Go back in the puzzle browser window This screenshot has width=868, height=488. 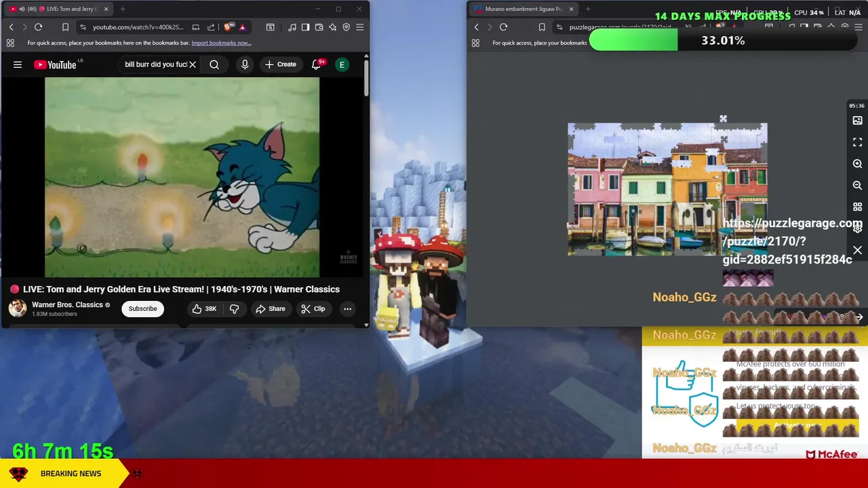476,27
